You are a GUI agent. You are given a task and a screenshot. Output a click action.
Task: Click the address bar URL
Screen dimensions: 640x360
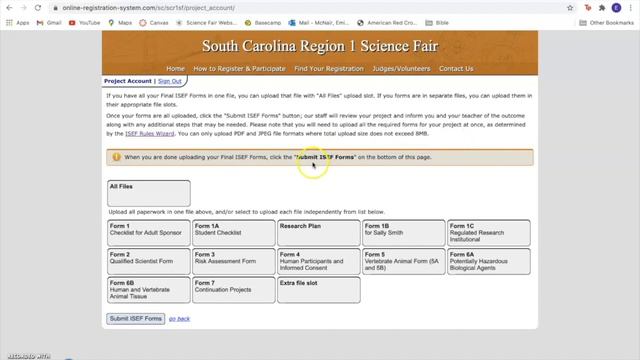coord(149,8)
